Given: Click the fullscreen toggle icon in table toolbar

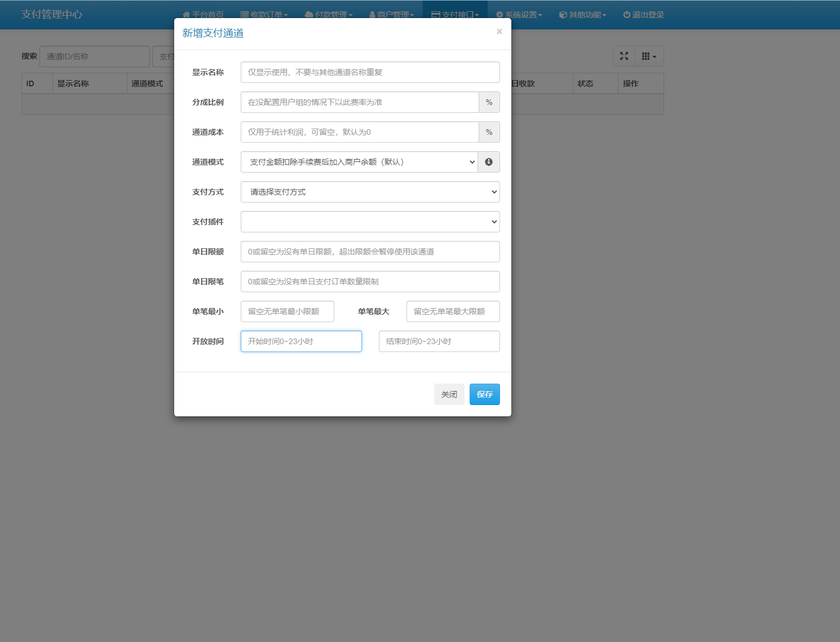Looking at the screenshot, I should pyautogui.click(x=624, y=56).
